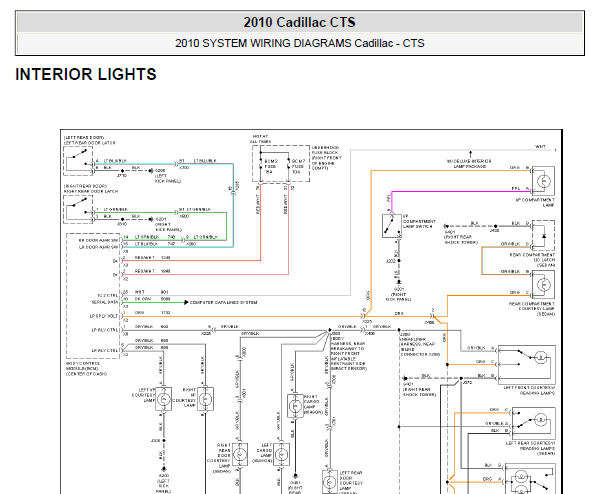The height and width of the screenshot is (494, 607).
Task: Click the J710 splice dot
Action: 123,171
